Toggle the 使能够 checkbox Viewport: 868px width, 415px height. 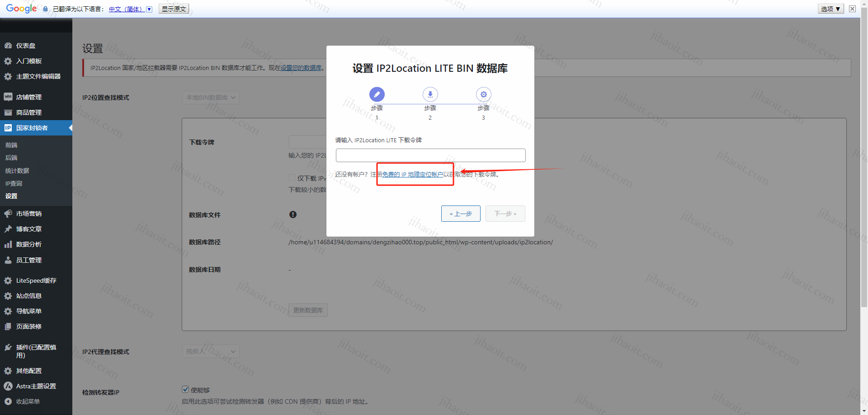point(185,389)
